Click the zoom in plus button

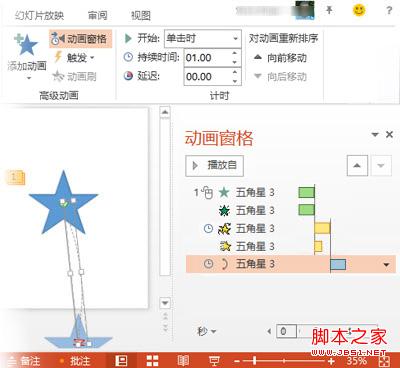click(x=331, y=361)
